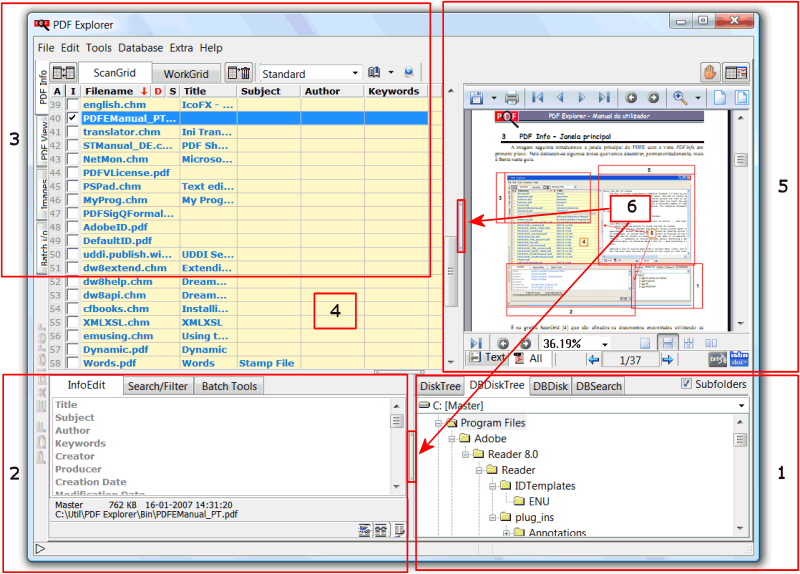Click the middle icon below InfoEdit panel

381,530
